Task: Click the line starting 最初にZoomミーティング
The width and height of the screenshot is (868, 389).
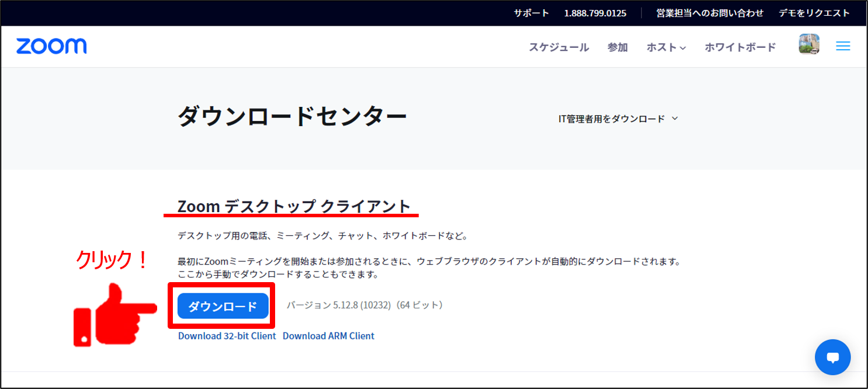Action: (429, 261)
